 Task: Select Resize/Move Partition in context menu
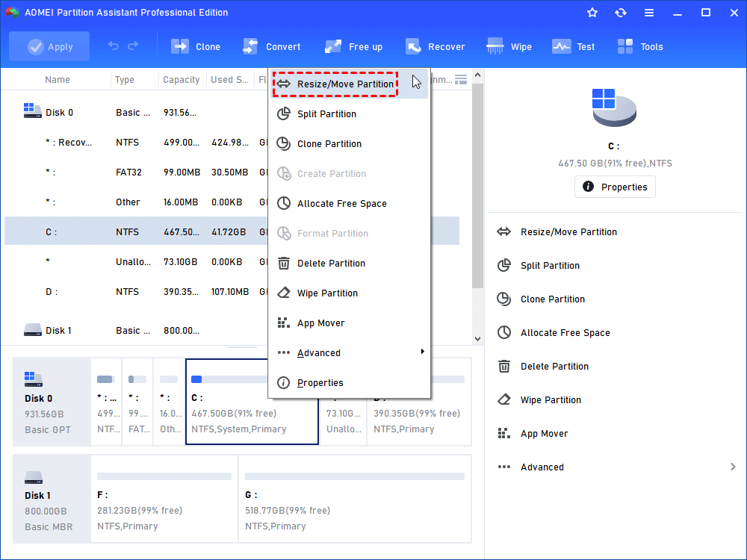345,84
